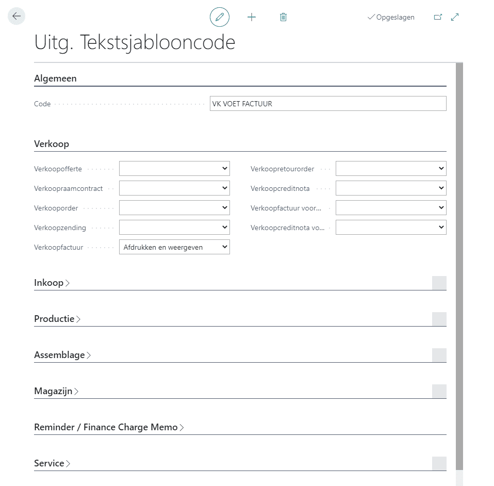Expand Reminder / Finance Charge Memo section
Viewport: 494px width, 486px height.
[109, 427]
